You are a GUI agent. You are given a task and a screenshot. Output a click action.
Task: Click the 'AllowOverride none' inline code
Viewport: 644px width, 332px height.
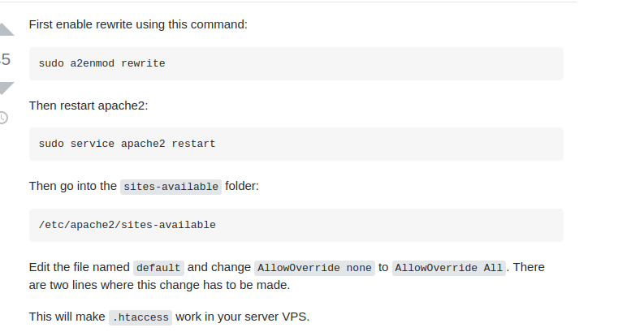314,268
